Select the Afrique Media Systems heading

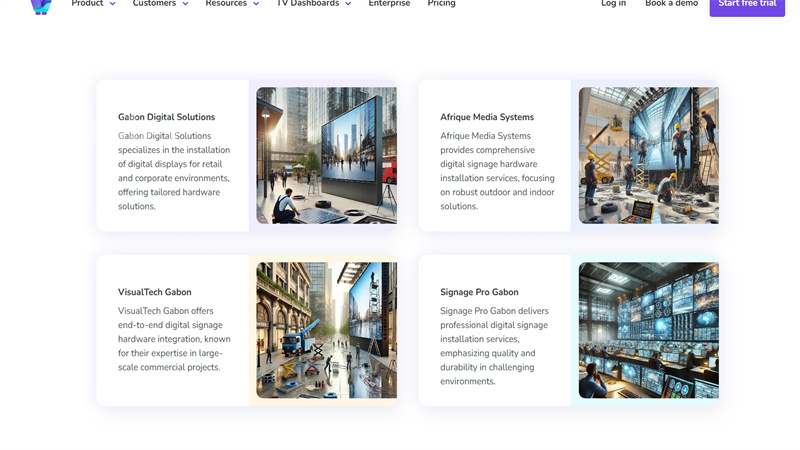pyautogui.click(x=487, y=117)
